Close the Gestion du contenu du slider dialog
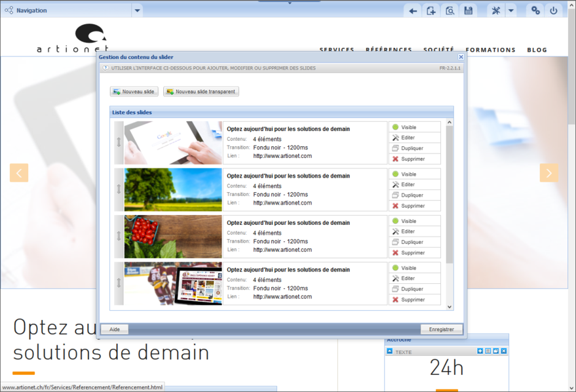 point(461,57)
